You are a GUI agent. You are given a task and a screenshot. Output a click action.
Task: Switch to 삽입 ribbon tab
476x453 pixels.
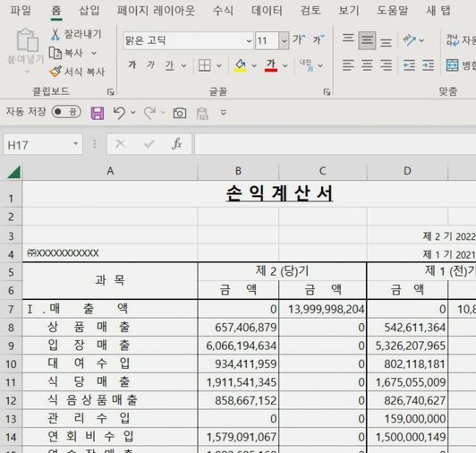89,11
